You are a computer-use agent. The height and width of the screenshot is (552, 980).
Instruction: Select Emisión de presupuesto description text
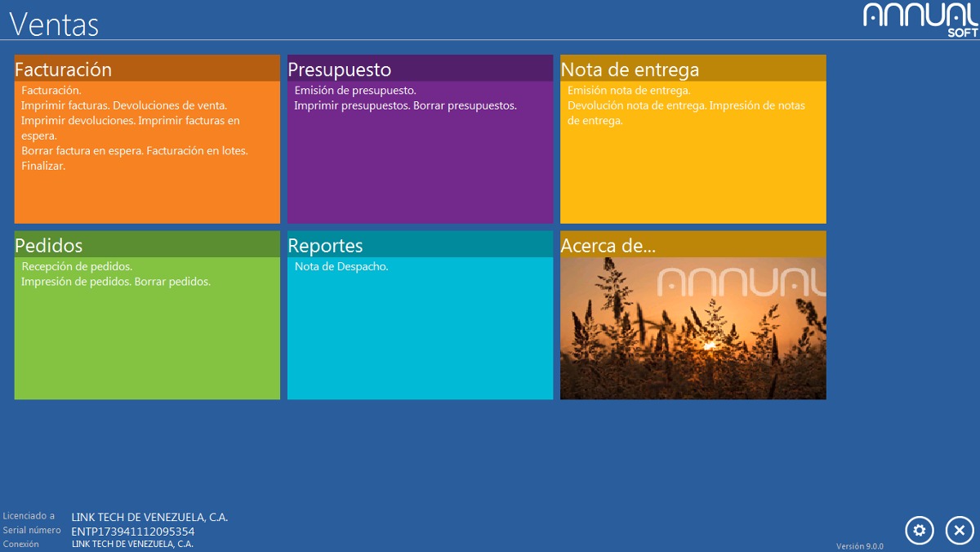355,91
